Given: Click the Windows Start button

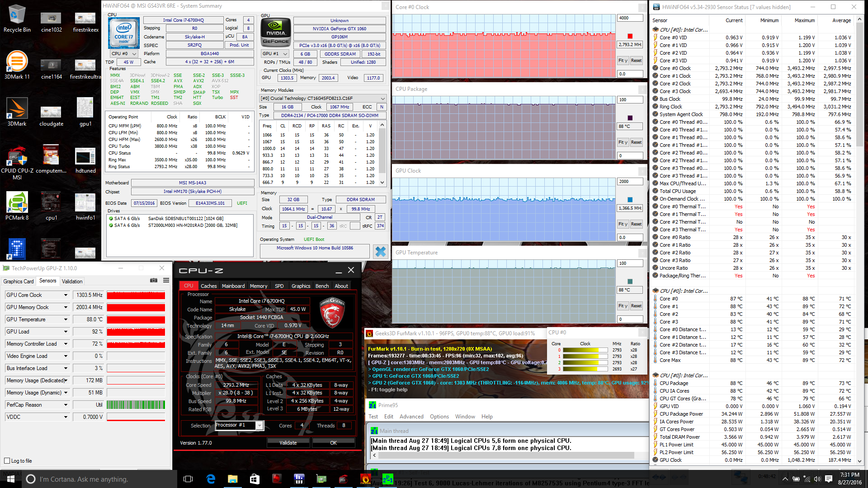Looking at the screenshot, I should pyautogui.click(x=11, y=479).
